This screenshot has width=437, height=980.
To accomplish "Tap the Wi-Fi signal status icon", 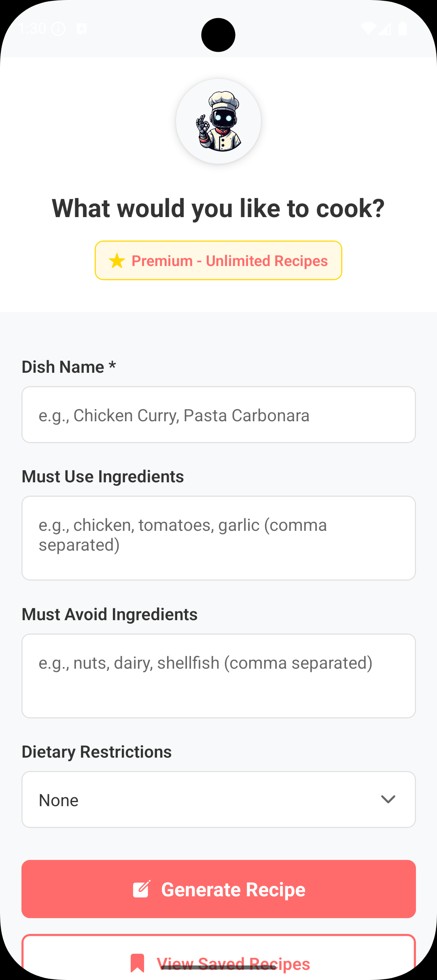I will click(x=368, y=29).
